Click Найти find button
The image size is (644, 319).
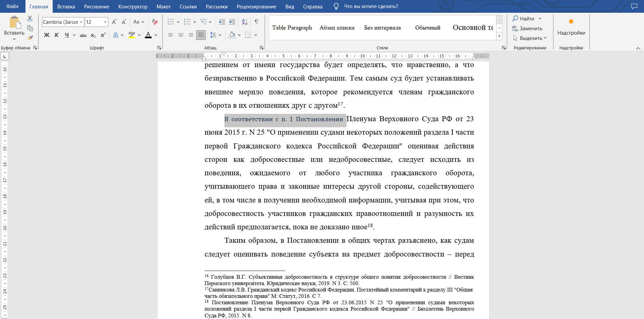tap(524, 19)
